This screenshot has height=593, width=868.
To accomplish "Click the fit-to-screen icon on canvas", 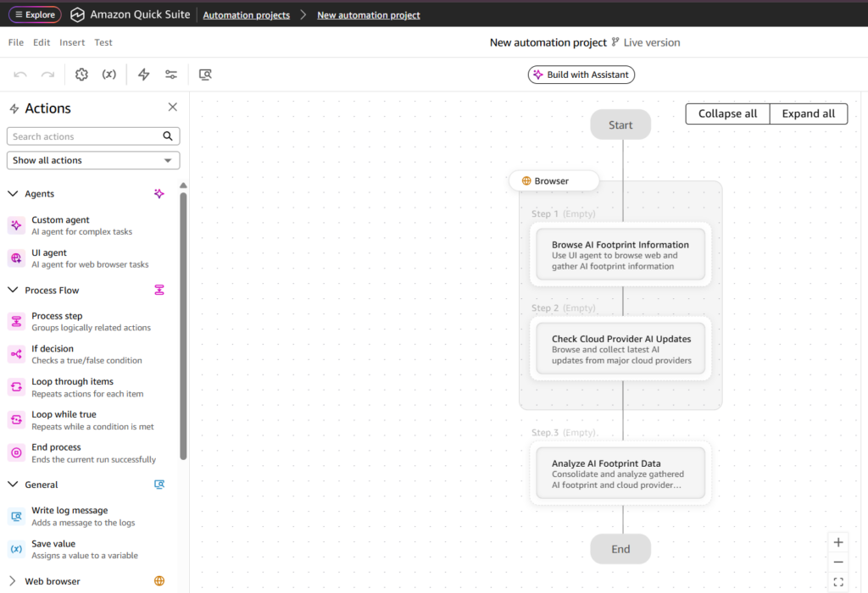I will 838,582.
